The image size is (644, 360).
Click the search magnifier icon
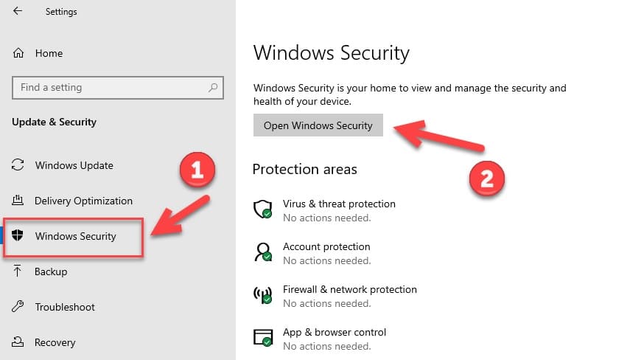tap(213, 87)
